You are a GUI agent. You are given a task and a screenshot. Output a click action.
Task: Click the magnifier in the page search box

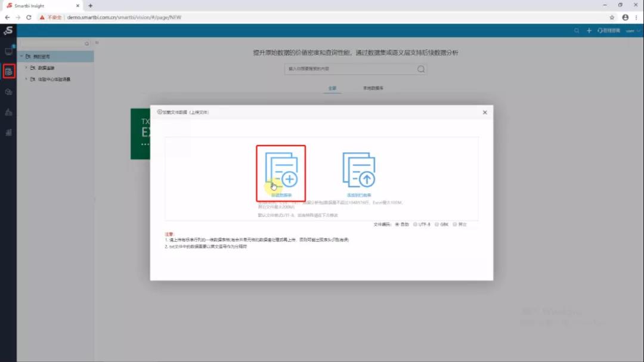(x=421, y=69)
